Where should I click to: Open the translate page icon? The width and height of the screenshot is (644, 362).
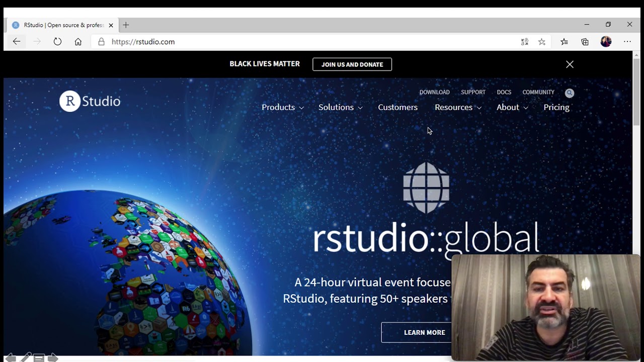point(525,42)
